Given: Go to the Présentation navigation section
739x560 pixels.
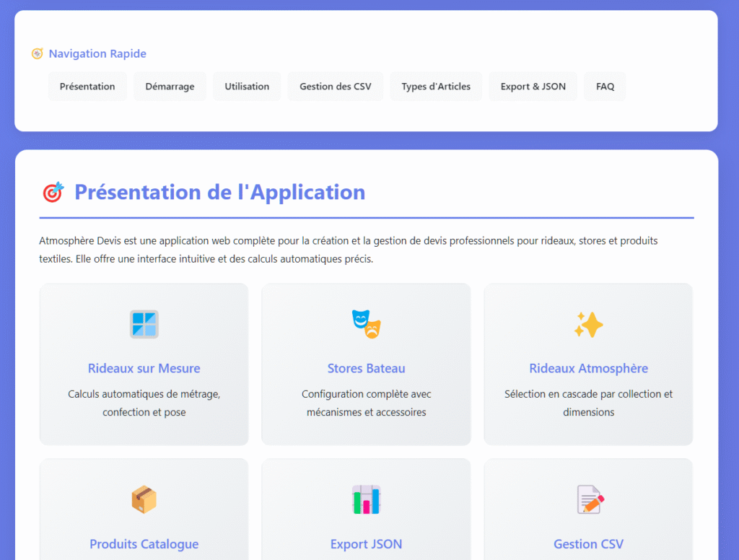Looking at the screenshot, I should [x=87, y=87].
